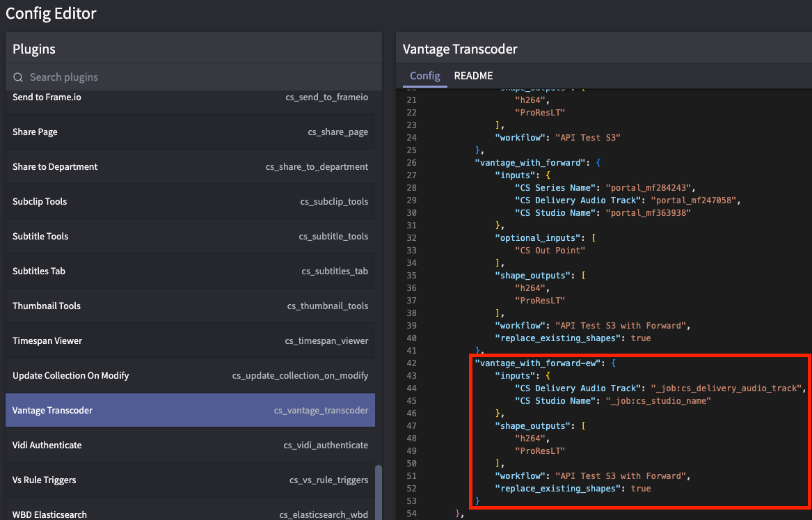Open the Share to Department plugin

(x=190, y=166)
